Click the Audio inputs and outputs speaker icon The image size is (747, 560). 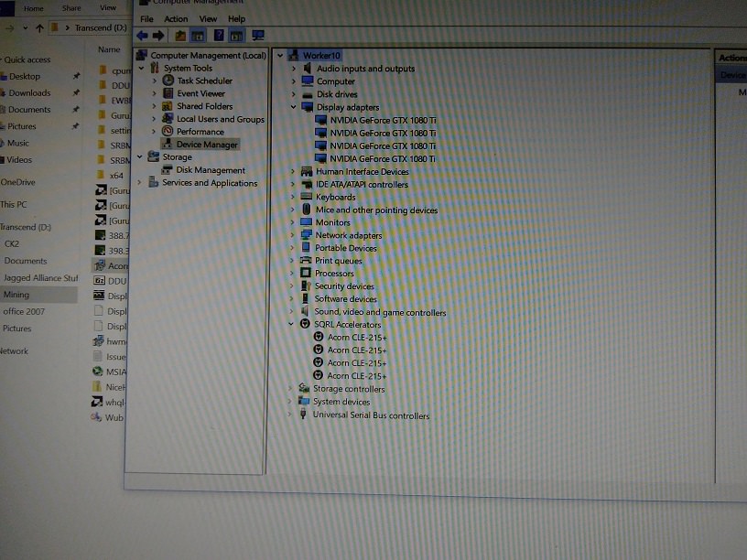coord(308,68)
